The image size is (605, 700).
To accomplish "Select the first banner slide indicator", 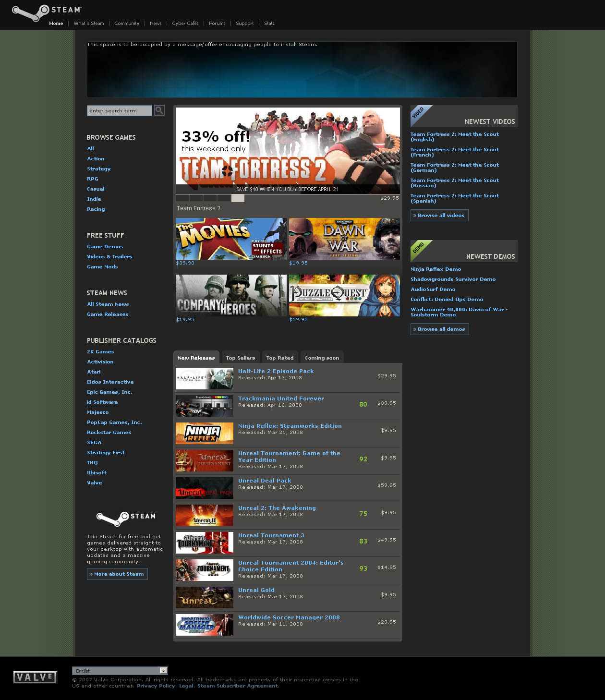I will [182, 198].
